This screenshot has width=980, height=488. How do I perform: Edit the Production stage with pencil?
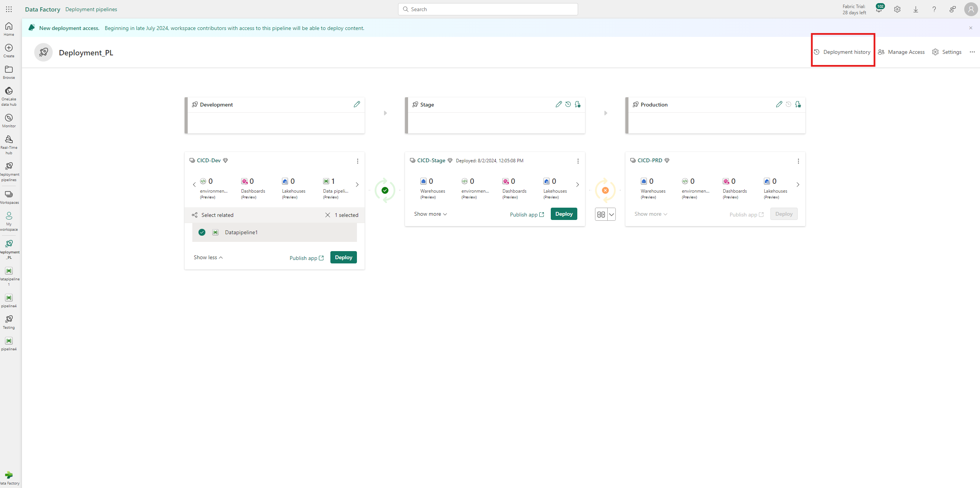tap(779, 104)
